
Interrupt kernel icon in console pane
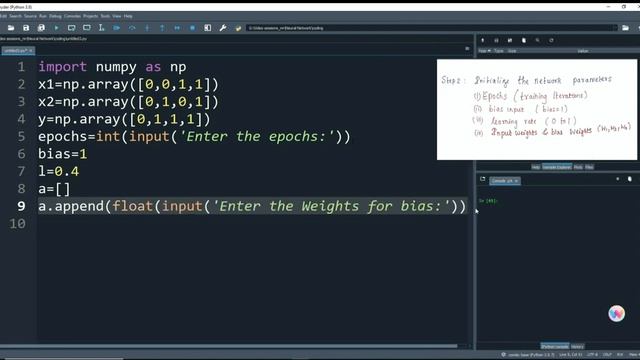[618, 179]
